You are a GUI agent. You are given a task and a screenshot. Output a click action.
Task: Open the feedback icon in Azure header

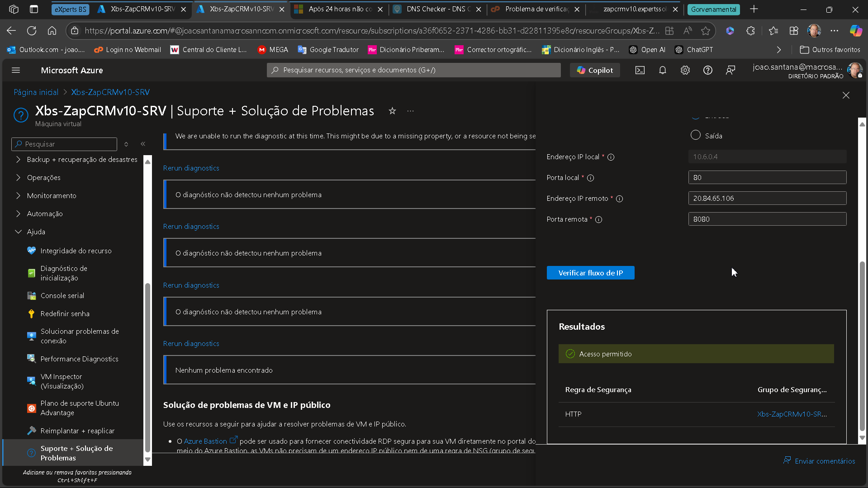tap(730, 70)
